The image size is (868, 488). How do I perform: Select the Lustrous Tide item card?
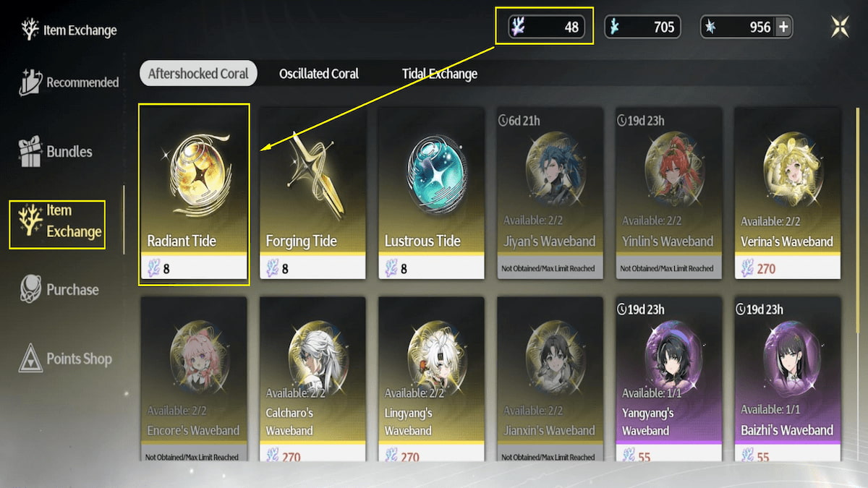(431, 194)
